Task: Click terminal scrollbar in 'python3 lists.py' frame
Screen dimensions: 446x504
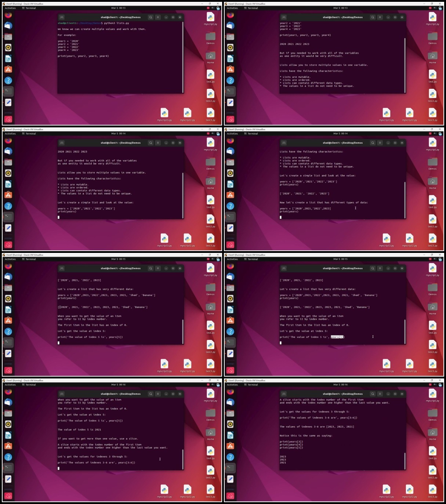Action: point(183,57)
